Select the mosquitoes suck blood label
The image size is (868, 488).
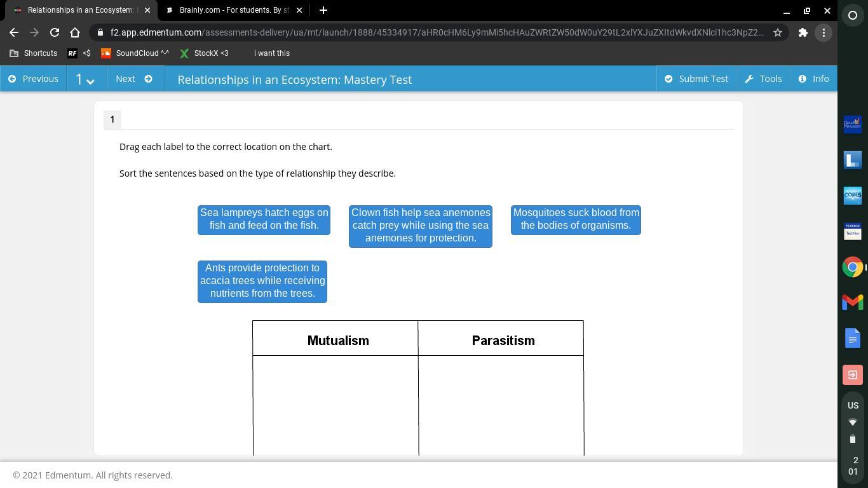click(576, 220)
